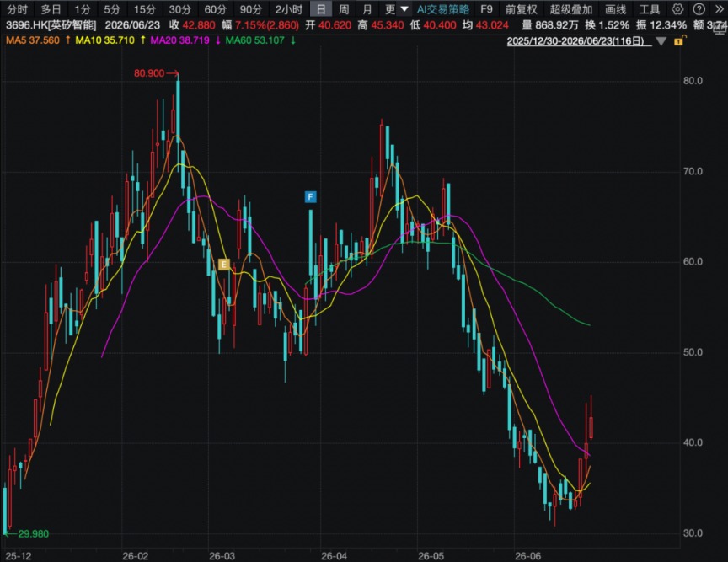728x562 pixels.
Task: Click the MA60 53.107 indicator label
Action: click(x=255, y=40)
